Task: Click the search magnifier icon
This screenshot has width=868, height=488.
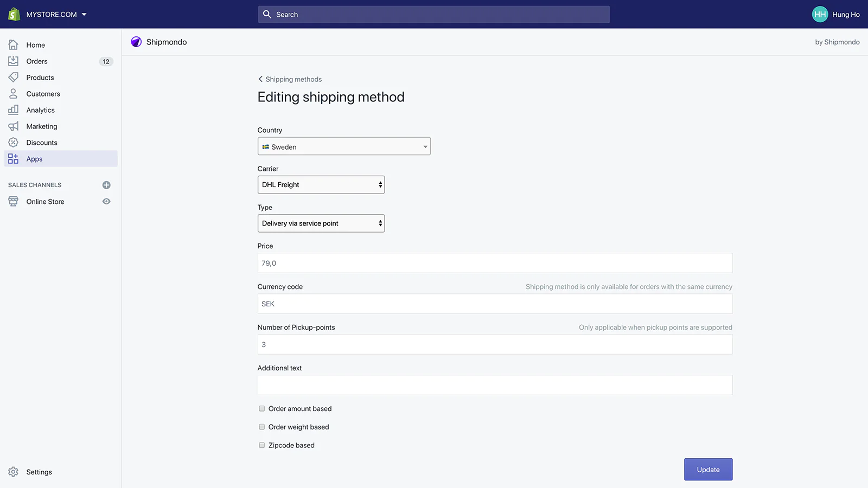Action: pyautogui.click(x=267, y=14)
